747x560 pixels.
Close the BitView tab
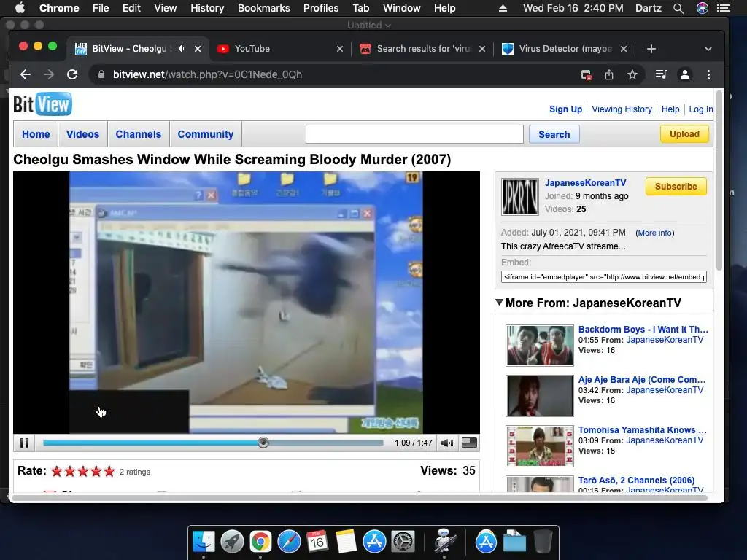click(198, 49)
